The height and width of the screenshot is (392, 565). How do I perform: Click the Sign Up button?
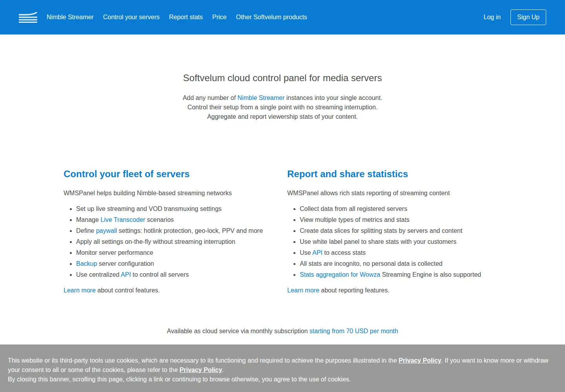point(528,17)
